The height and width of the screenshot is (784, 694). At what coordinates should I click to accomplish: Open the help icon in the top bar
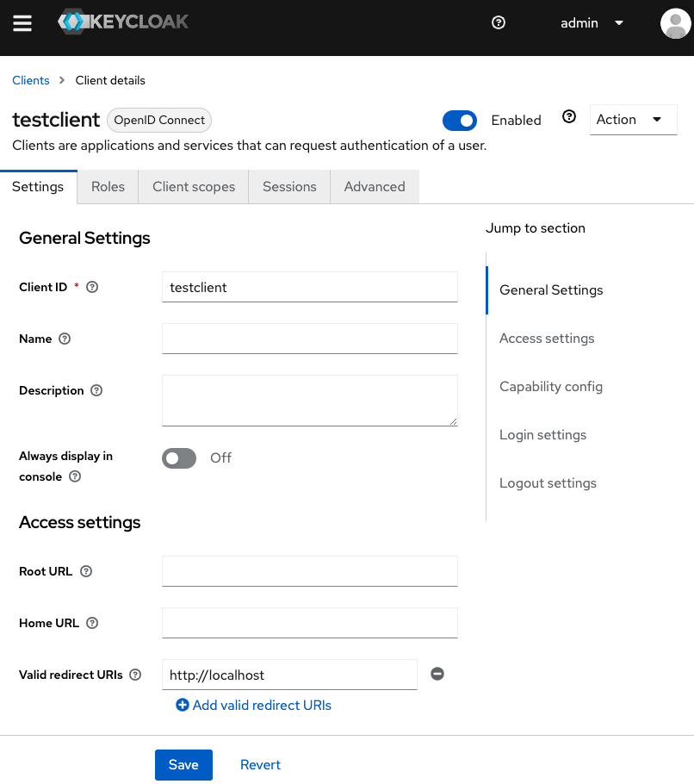pos(498,23)
